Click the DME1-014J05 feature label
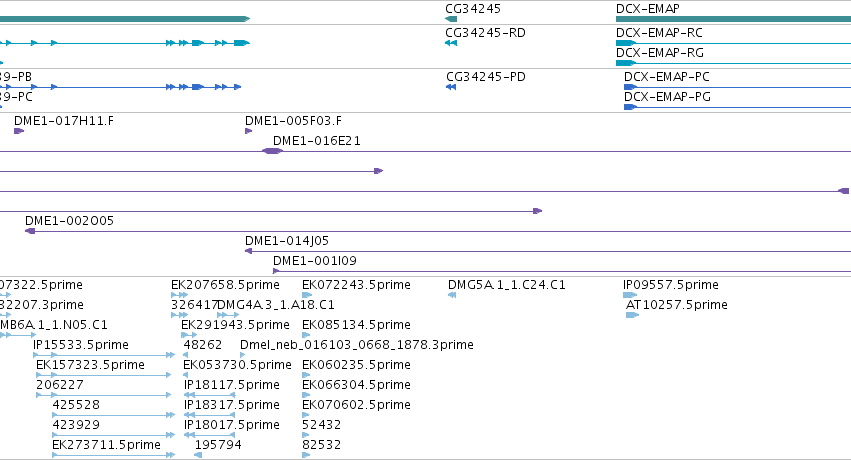 point(287,241)
